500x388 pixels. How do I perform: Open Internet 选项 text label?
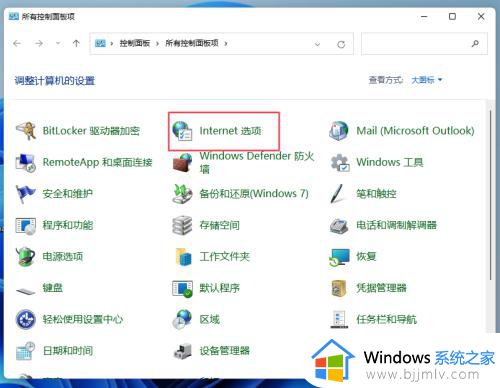tap(231, 131)
